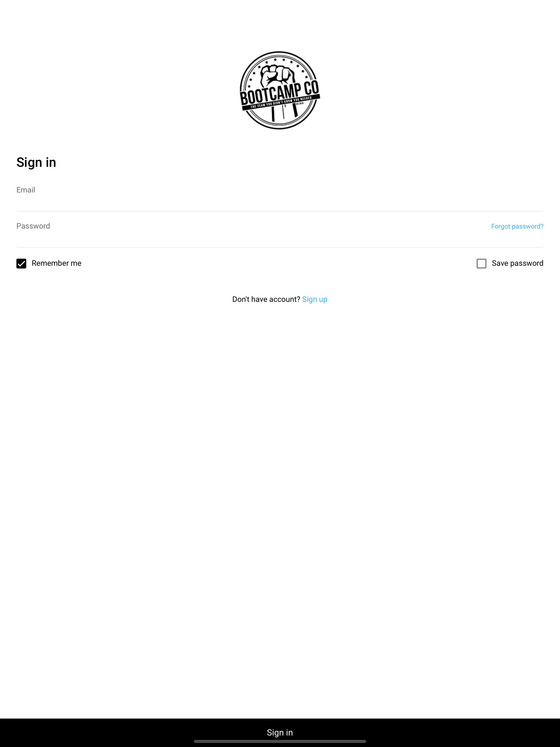Screen dimensions: 560x747
Task: Click the raised fist graphic in logo
Action: (278, 76)
